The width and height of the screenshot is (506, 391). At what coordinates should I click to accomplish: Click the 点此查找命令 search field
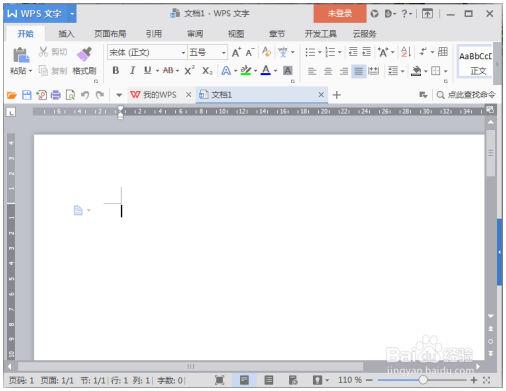click(x=466, y=95)
